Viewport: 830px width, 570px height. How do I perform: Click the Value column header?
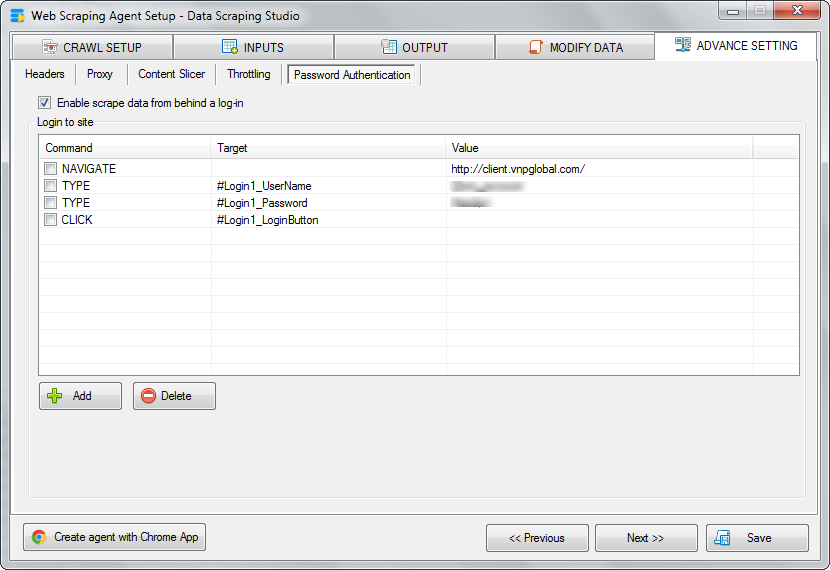[x=599, y=148]
